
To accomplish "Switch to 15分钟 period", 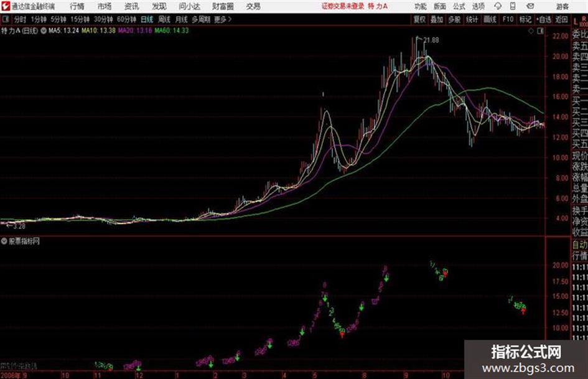I will point(80,19).
